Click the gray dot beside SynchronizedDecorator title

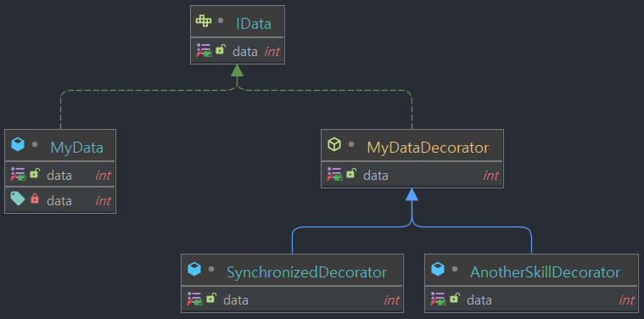(211, 269)
